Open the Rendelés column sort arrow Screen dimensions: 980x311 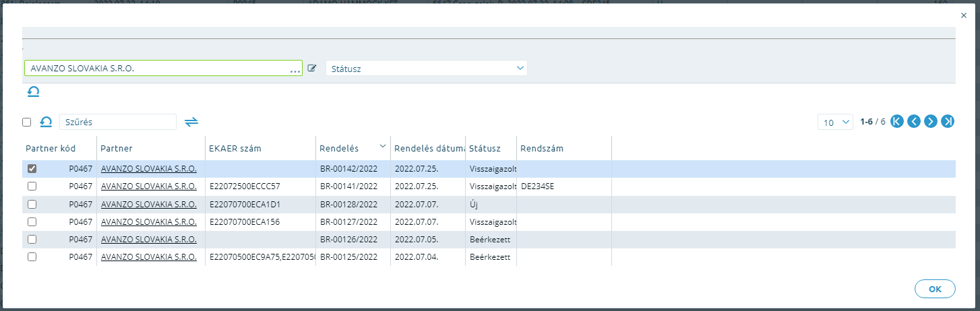point(383,145)
